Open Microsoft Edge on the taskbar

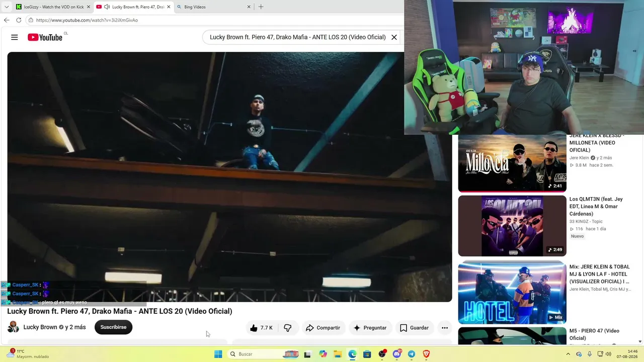pos(352,354)
